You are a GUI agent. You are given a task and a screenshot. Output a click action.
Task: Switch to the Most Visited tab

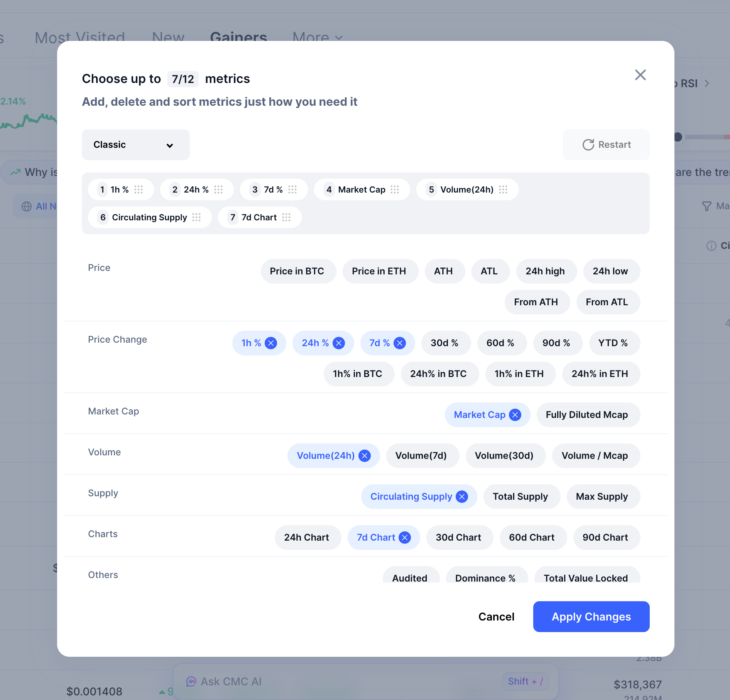pyautogui.click(x=80, y=37)
